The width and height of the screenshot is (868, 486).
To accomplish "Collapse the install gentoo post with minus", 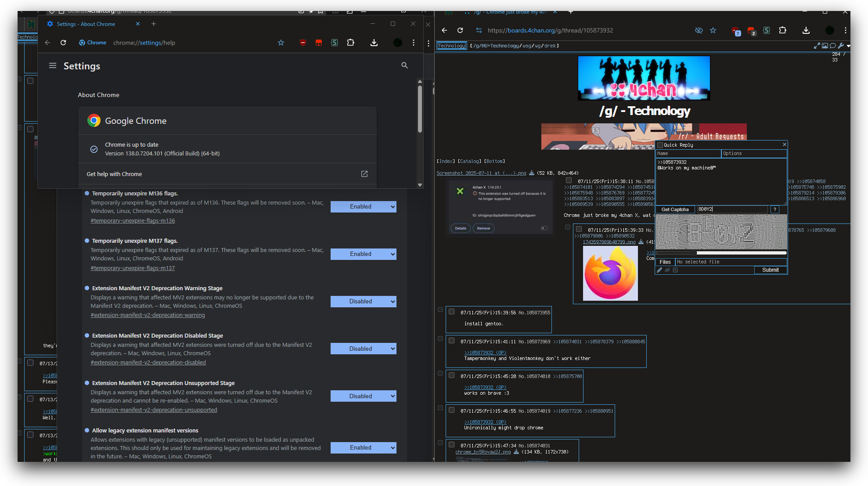I will (440, 310).
